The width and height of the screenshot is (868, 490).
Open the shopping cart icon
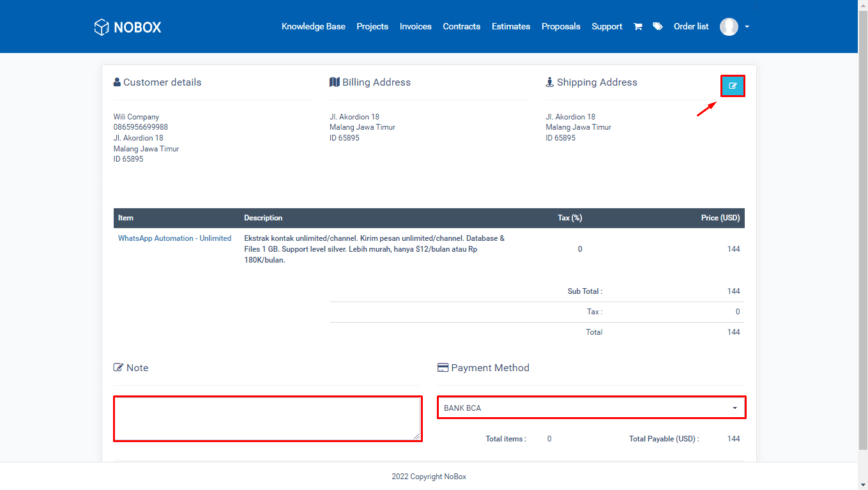(x=637, y=26)
